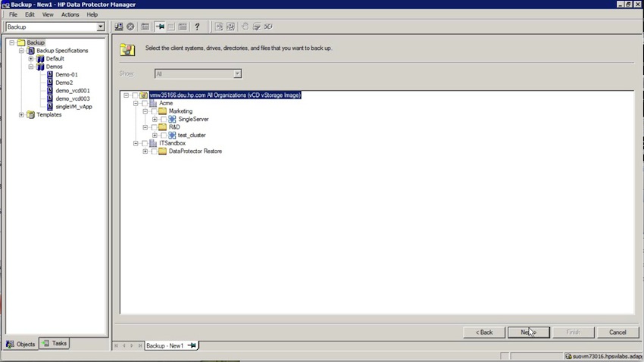This screenshot has height=362, width=644.
Task: Click the circled X abort icon in toolbar
Action: 130,27
